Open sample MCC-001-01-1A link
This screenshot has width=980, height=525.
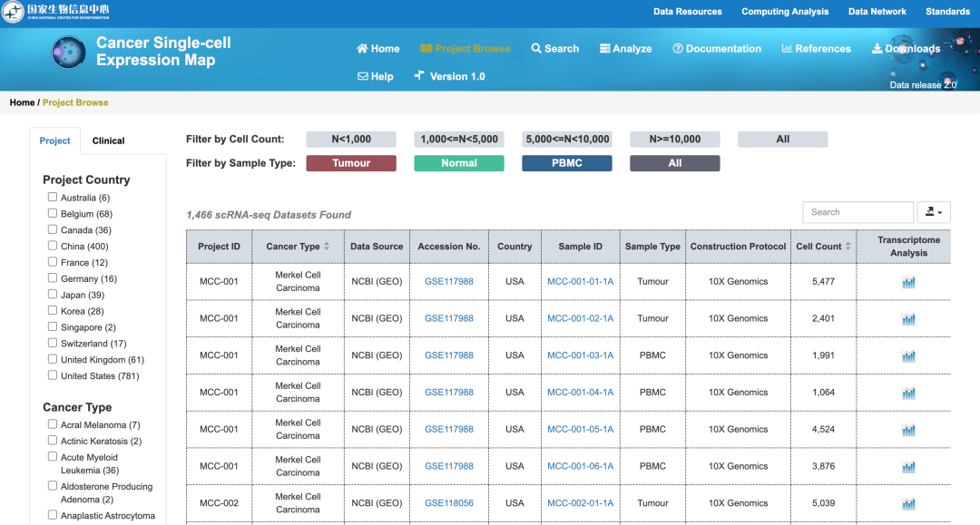[x=580, y=281]
